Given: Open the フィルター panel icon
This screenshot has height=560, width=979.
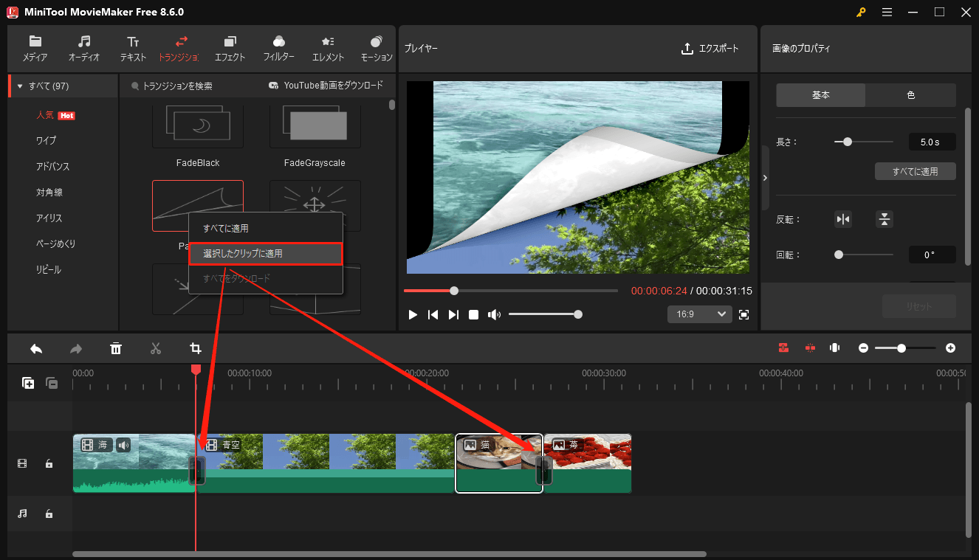Looking at the screenshot, I should coord(278,47).
